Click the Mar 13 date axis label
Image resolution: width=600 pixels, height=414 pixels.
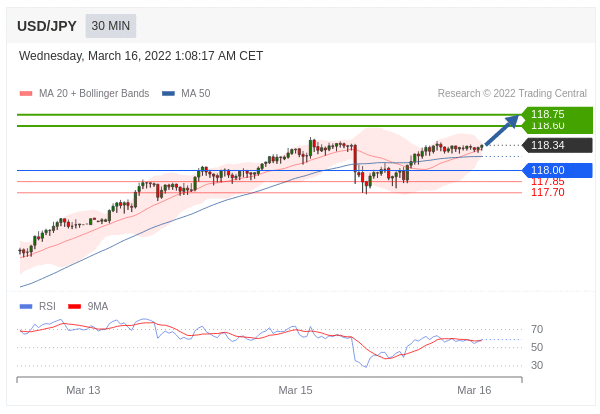click(x=83, y=390)
